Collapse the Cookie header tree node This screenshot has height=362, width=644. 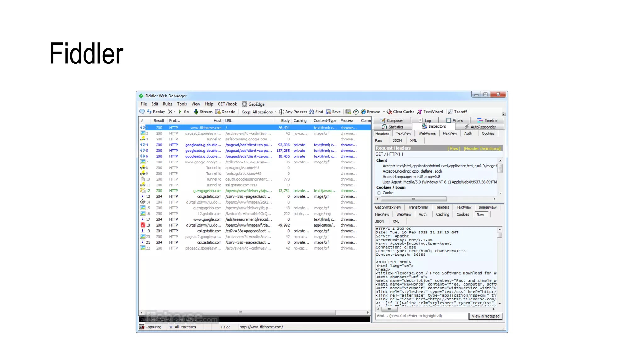[x=379, y=193]
